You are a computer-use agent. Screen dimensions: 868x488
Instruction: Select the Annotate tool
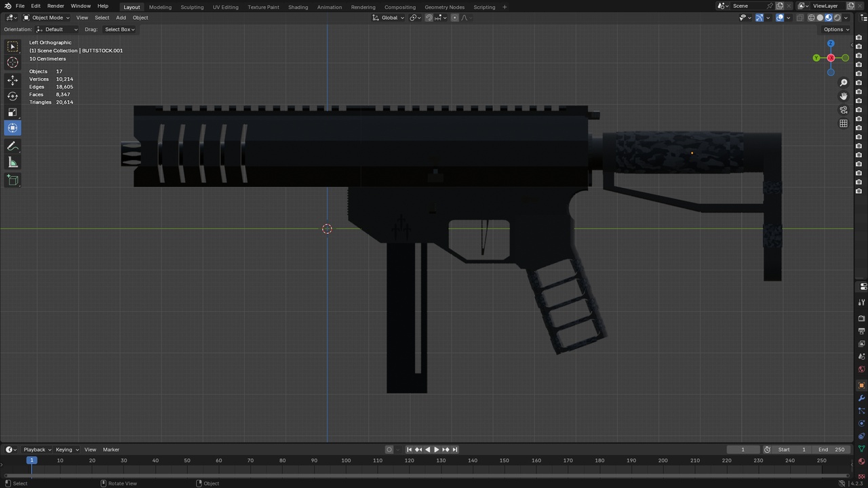(x=13, y=146)
